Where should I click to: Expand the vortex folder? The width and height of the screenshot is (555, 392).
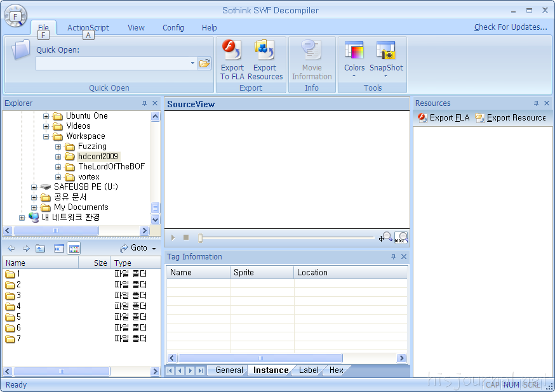pyautogui.click(x=58, y=177)
